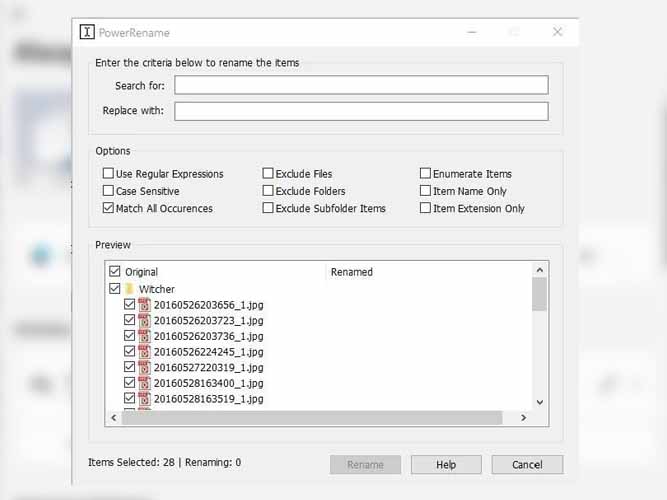Click the Items Selected: 28 status text
The image size is (667, 500).
pyautogui.click(x=131, y=463)
